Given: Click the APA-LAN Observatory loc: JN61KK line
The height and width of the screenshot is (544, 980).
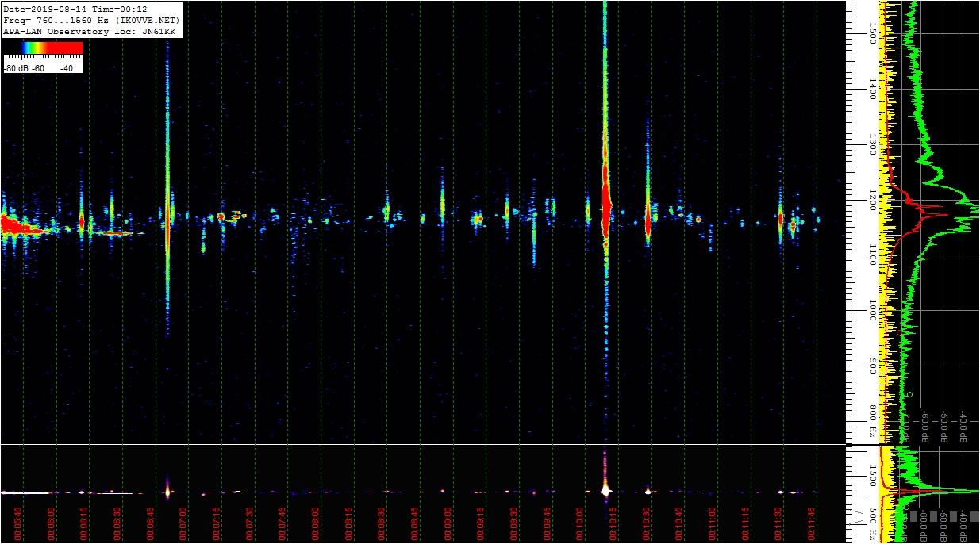Looking at the screenshot, I should (x=91, y=31).
